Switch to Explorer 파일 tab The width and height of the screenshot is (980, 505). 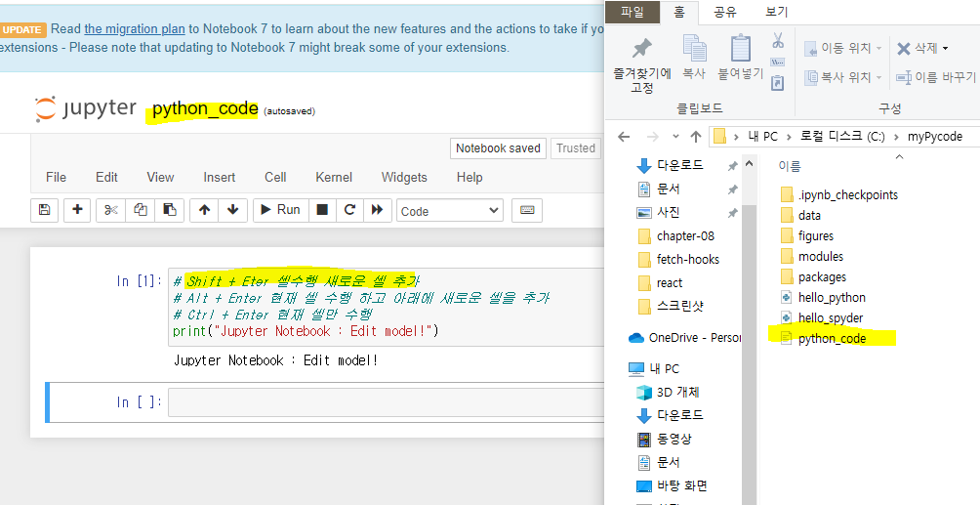(x=633, y=12)
